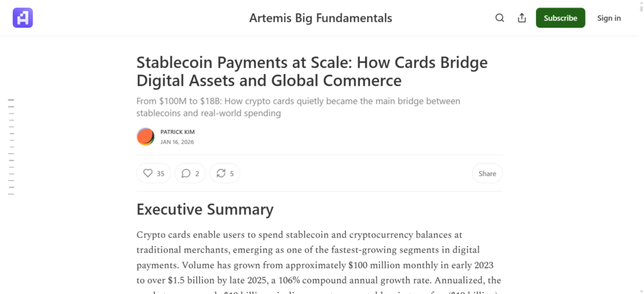This screenshot has height=294, width=644.
Task: Click the header share upload icon
Action: click(x=521, y=18)
